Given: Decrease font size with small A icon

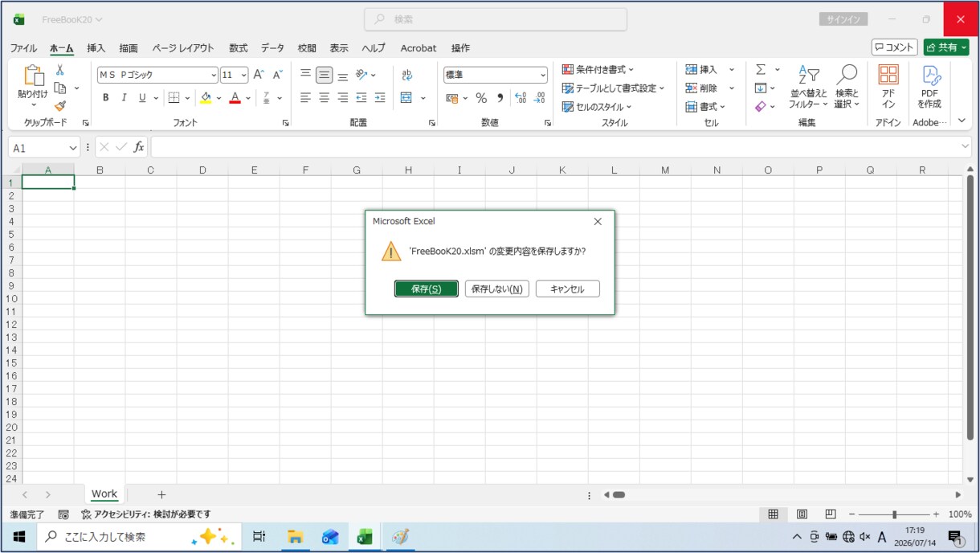Looking at the screenshot, I should coord(277,75).
